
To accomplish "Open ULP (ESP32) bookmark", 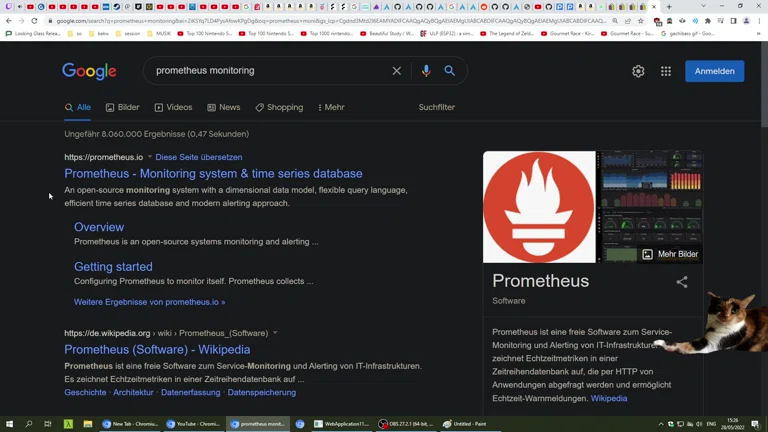I will 446,34.
